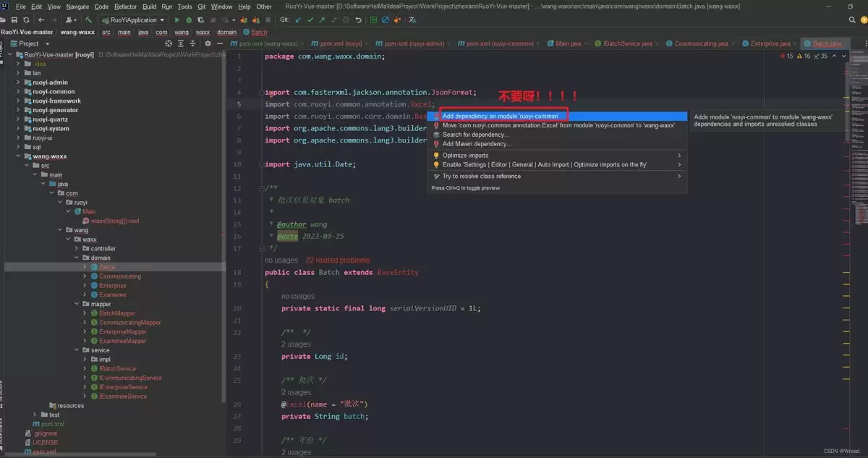Expand the Optimize imports submenu arrow
The height and width of the screenshot is (458, 868).
(x=678, y=156)
